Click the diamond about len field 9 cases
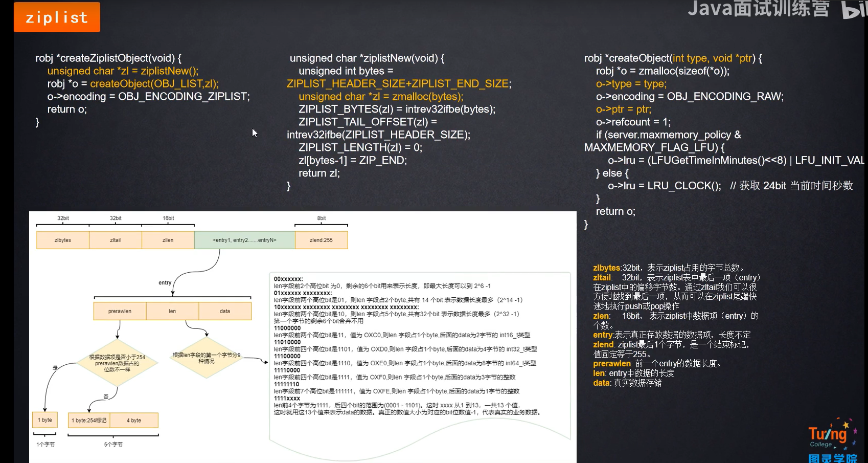 click(x=207, y=358)
